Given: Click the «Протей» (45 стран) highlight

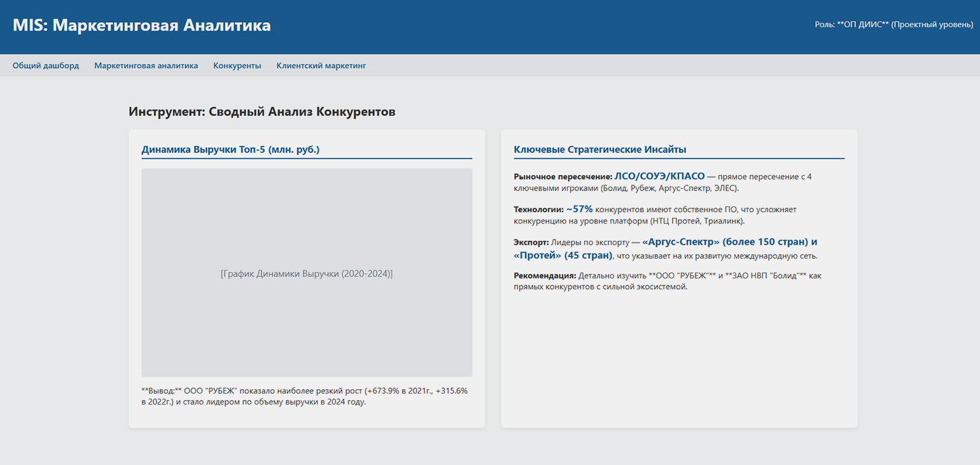Looking at the screenshot, I should (563, 255).
